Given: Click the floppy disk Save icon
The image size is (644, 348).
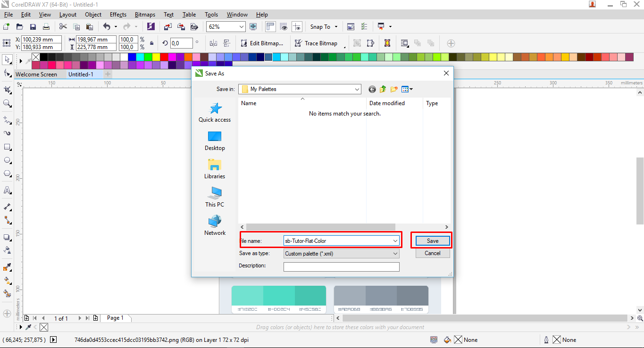Looking at the screenshot, I should point(33,27).
